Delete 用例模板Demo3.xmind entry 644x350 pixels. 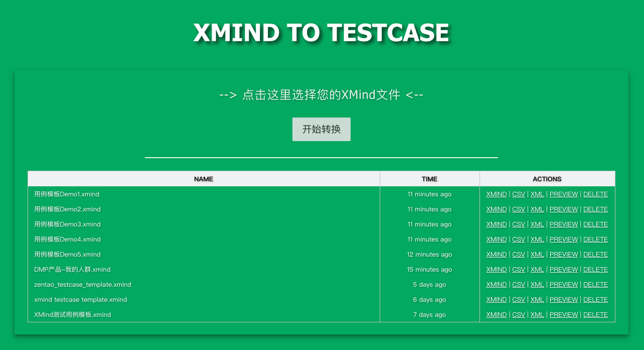point(595,224)
